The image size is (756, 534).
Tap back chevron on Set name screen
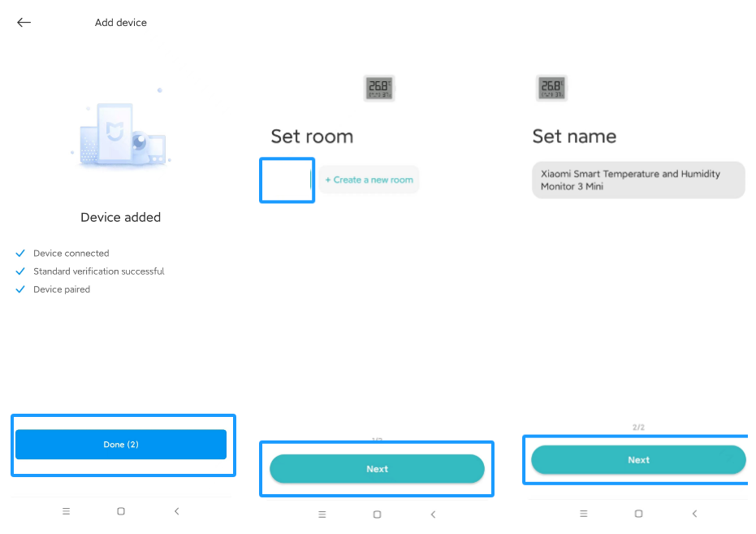tap(694, 514)
